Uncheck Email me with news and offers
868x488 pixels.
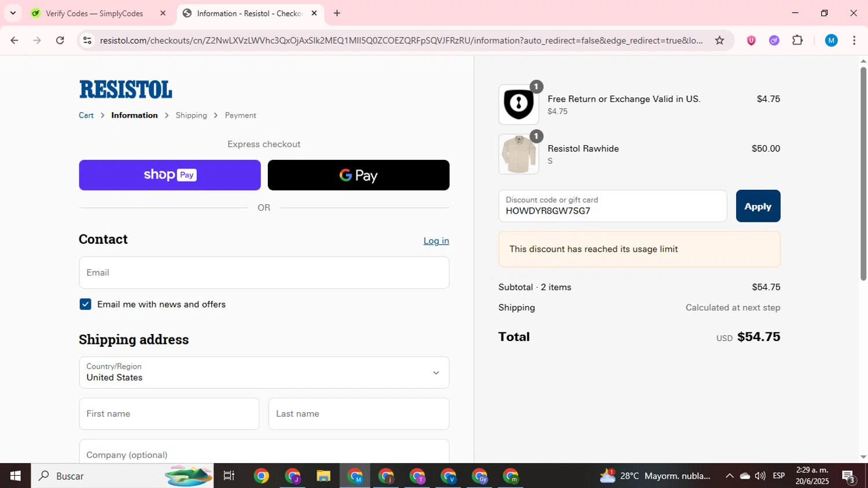point(85,304)
